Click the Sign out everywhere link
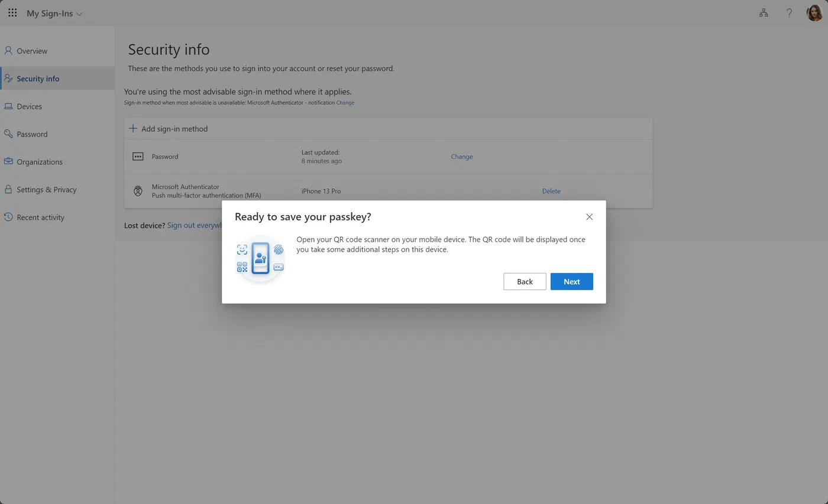The height and width of the screenshot is (504, 828). pos(195,225)
